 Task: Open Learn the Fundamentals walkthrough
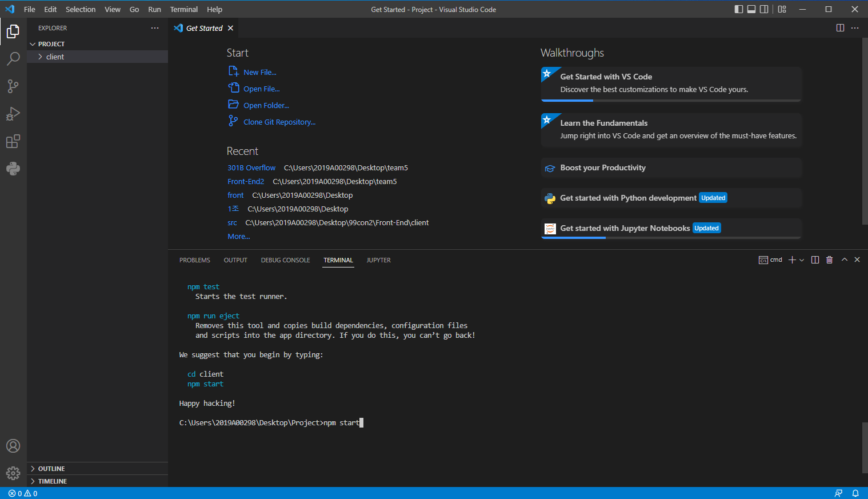point(671,130)
